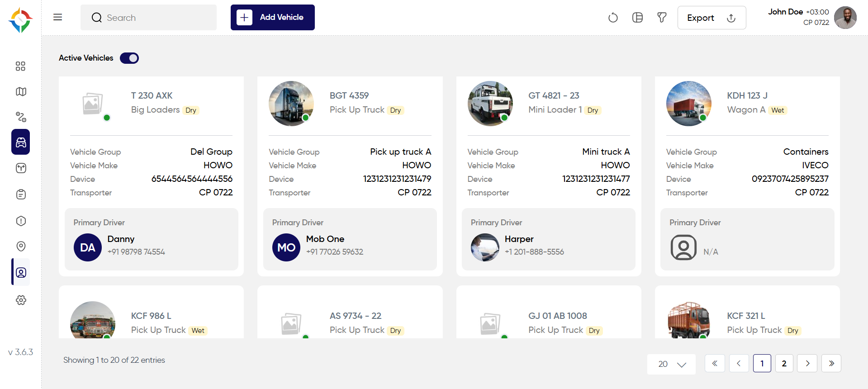The height and width of the screenshot is (389, 868).
Task: Expand the page size dropdown showing 20
Action: pos(671,364)
